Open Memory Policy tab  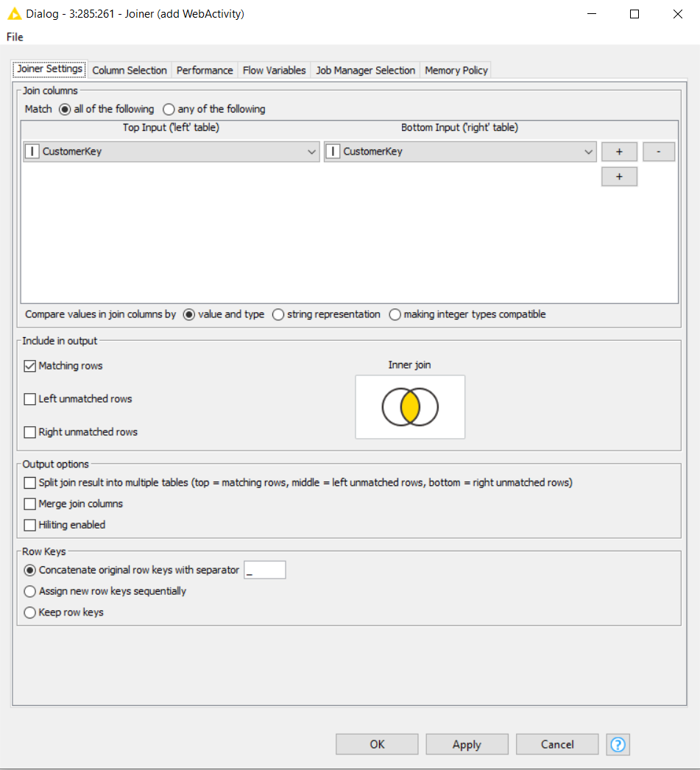tap(456, 70)
